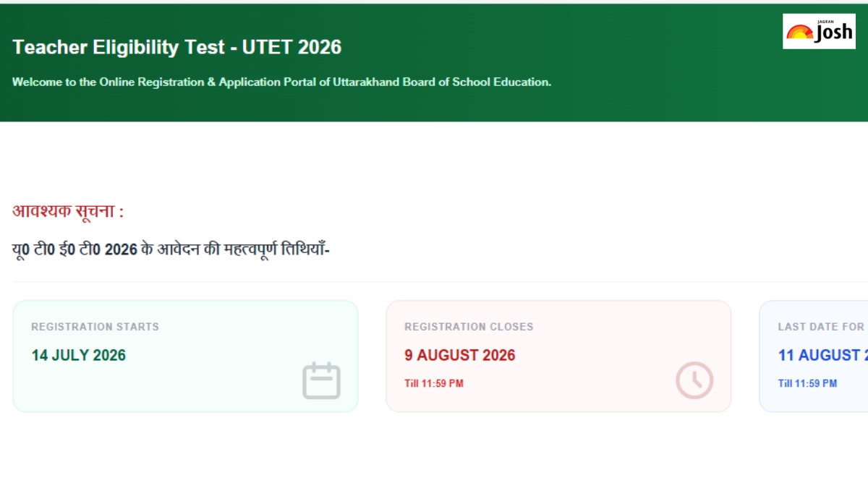The image size is (868, 488).
Task: Click the welcome message about Uttarakhand Board portal
Action: point(281,82)
